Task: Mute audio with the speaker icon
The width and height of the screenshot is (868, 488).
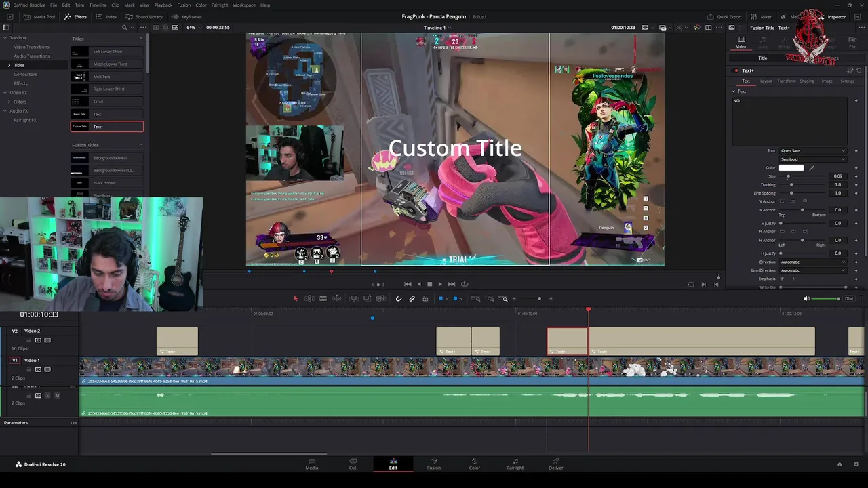Action: pyautogui.click(x=806, y=298)
